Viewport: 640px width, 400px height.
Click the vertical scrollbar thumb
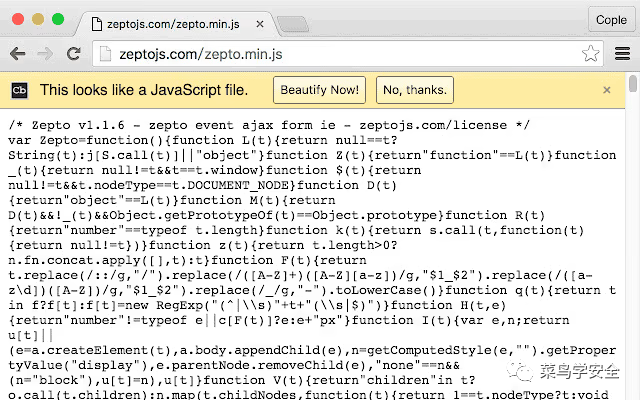click(633, 84)
